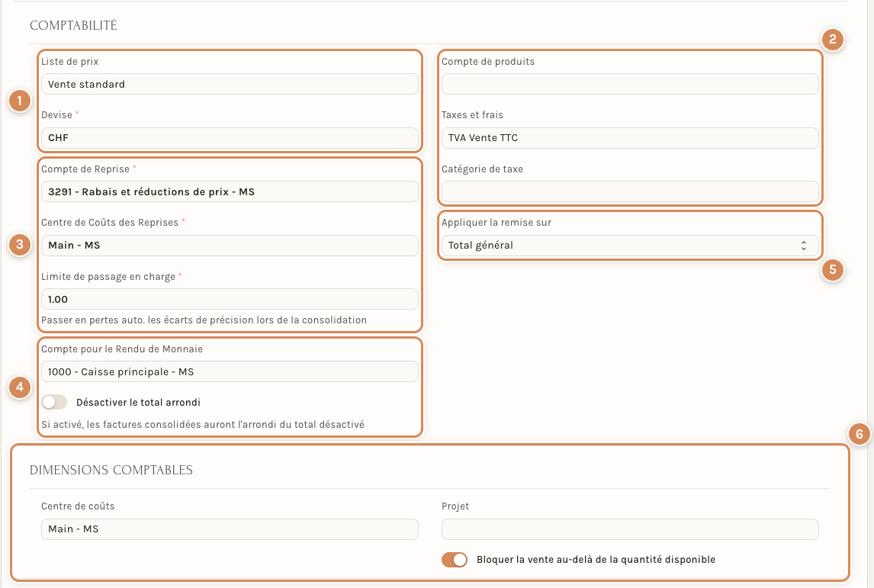Click the empty Catégorie de taxe field
The width and height of the screenshot is (874, 588).
(630, 191)
